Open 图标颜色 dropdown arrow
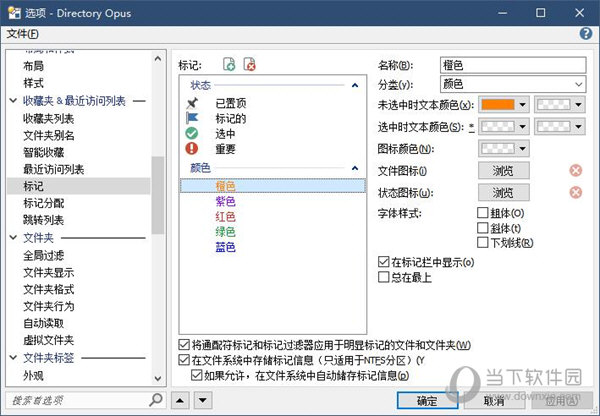Image resolution: width=600 pixels, height=416 pixels. (x=522, y=148)
